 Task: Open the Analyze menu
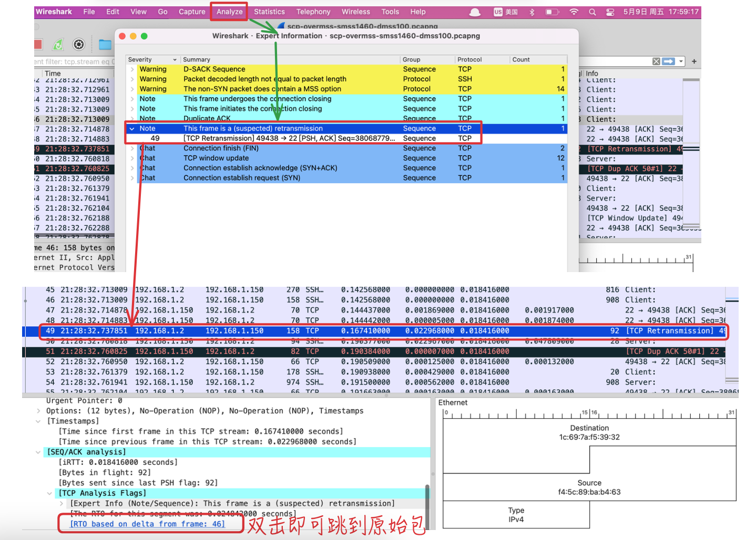pos(230,12)
